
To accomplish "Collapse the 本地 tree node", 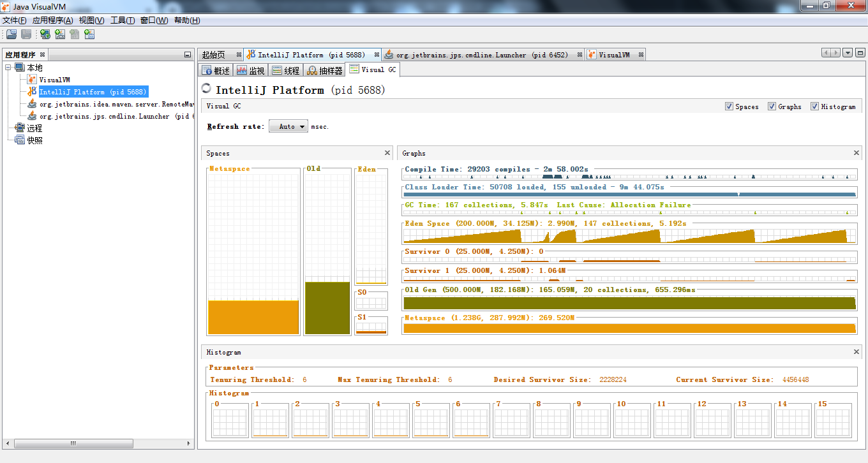I will (x=8, y=68).
